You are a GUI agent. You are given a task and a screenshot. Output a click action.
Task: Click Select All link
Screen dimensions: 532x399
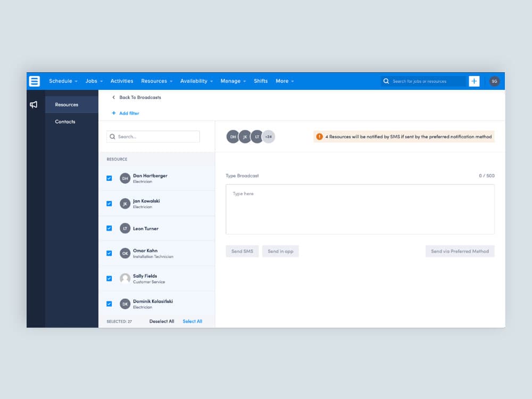193,321
